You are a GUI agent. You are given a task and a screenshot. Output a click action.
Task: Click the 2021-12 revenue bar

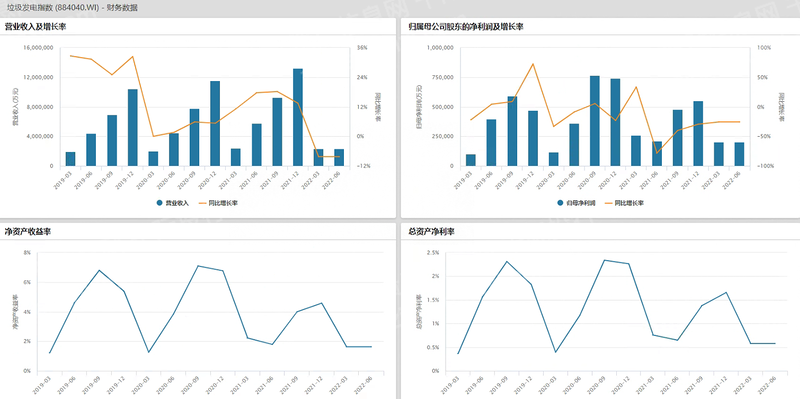(x=298, y=117)
